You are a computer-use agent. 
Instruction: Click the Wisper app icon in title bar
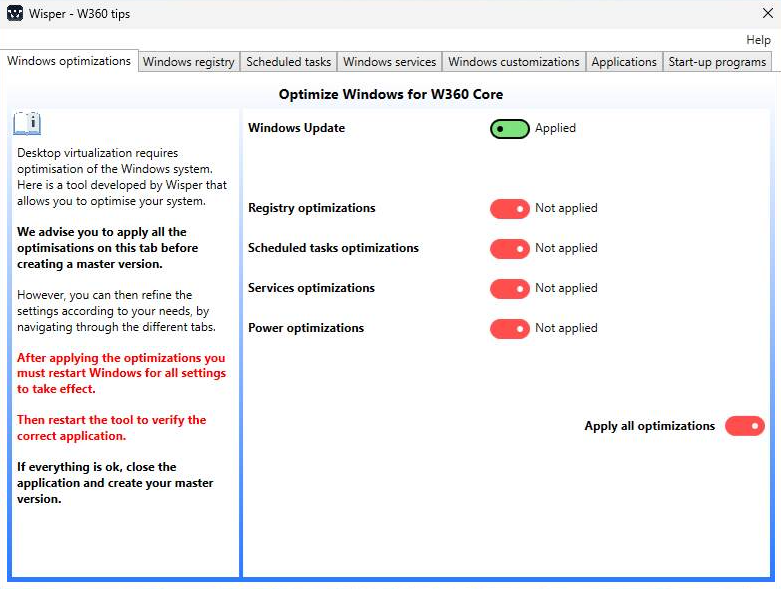tap(15, 13)
